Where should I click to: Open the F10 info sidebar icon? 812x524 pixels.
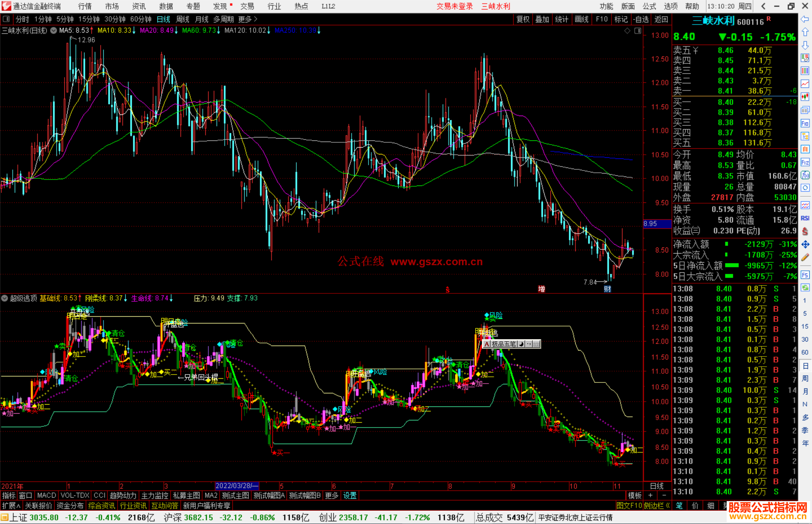(x=805, y=123)
